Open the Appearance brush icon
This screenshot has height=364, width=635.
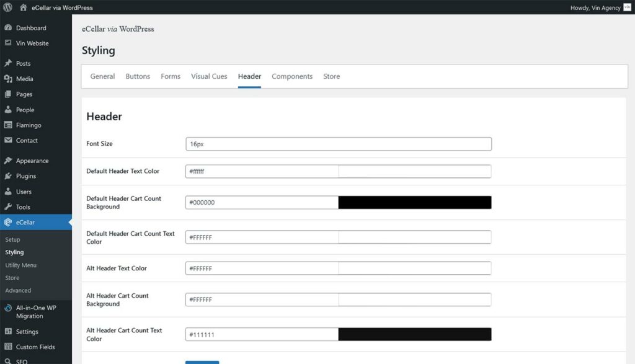point(9,160)
